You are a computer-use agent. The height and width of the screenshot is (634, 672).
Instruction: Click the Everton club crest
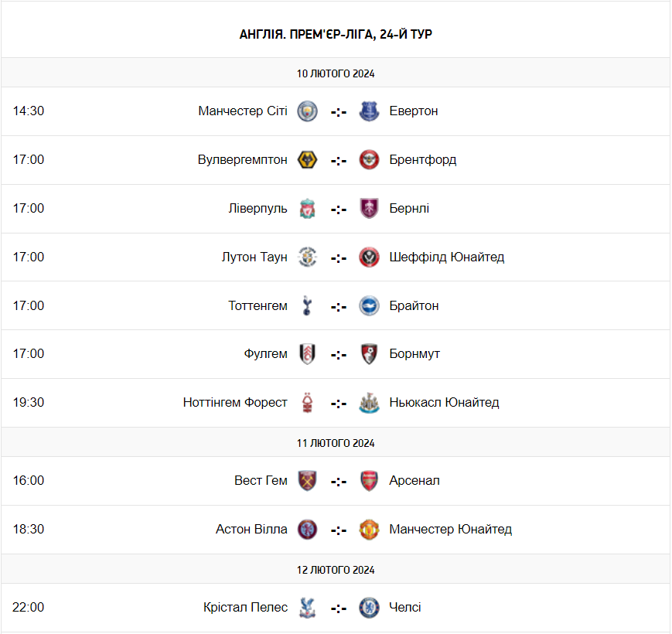tap(370, 111)
